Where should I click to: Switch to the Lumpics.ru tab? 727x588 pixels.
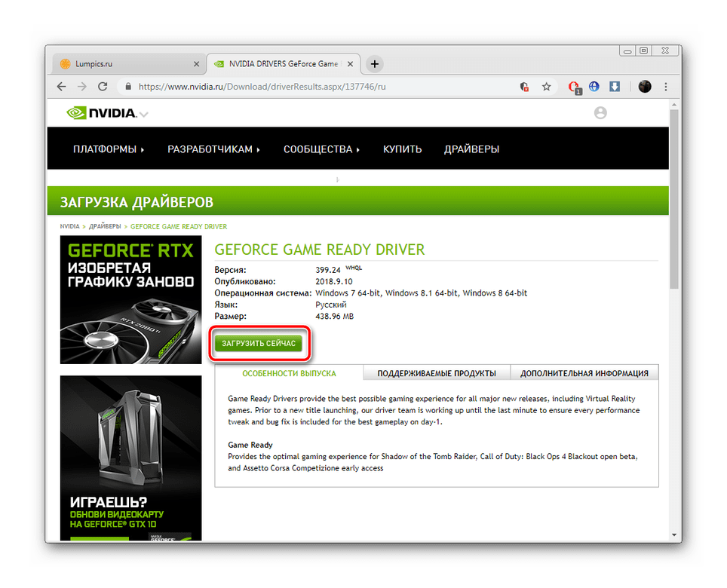pos(124,64)
